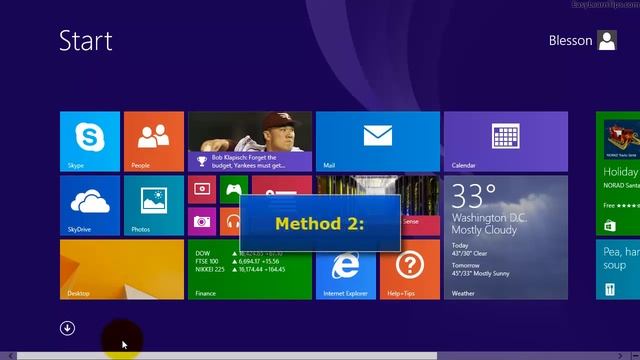Click the horizontal scrollbar thumb

click(x=227, y=356)
